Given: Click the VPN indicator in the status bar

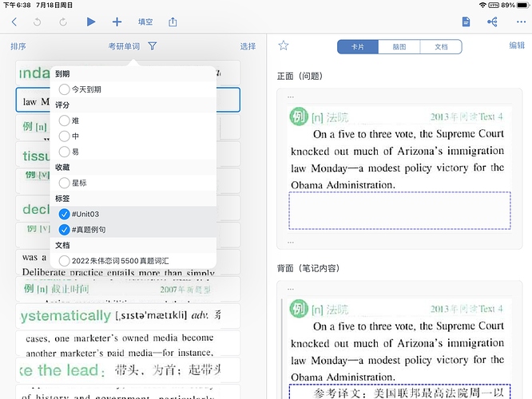Looking at the screenshot, I should click(x=494, y=5).
